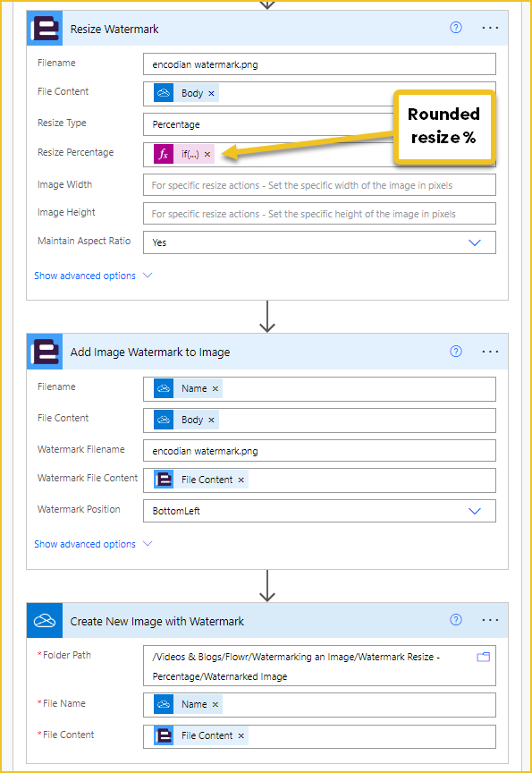The height and width of the screenshot is (773, 532).
Task: Open more menu of Create New Image
Action: point(490,620)
